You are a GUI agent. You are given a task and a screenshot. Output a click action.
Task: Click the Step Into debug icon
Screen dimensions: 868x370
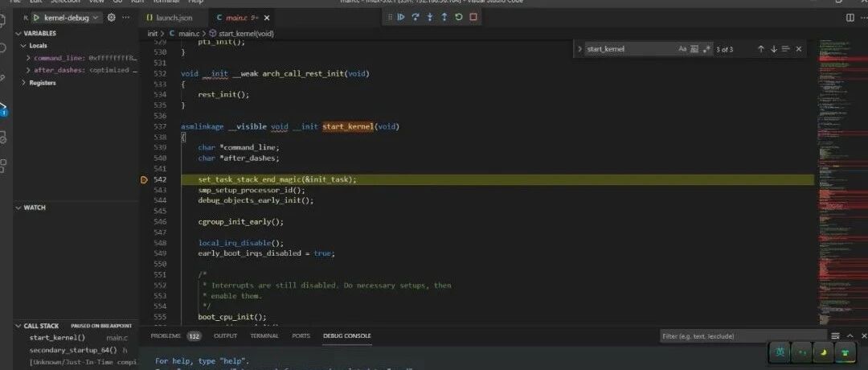[x=429, y=17]
